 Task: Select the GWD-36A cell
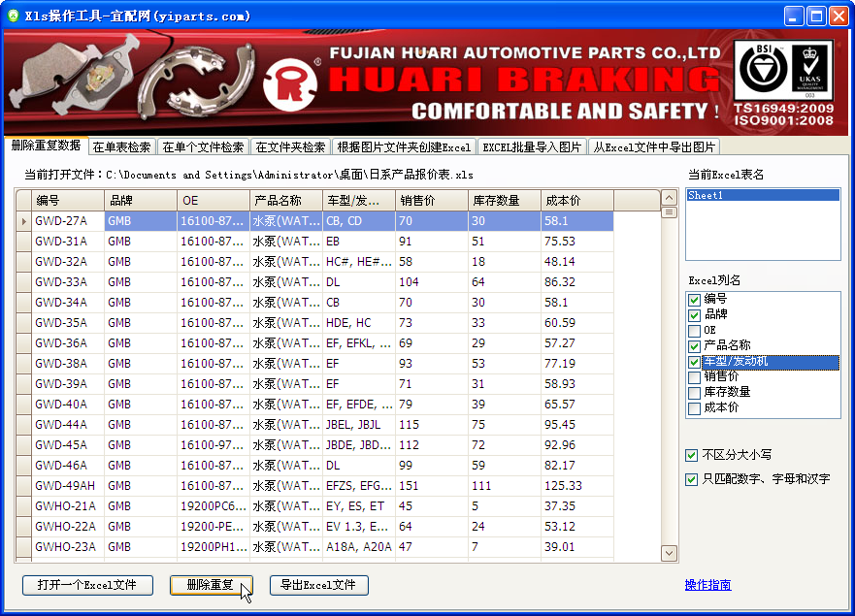click(68, 343)
